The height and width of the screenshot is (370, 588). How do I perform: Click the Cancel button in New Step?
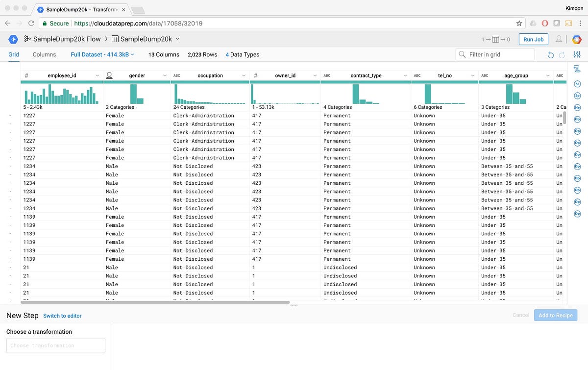coord(520,315)
